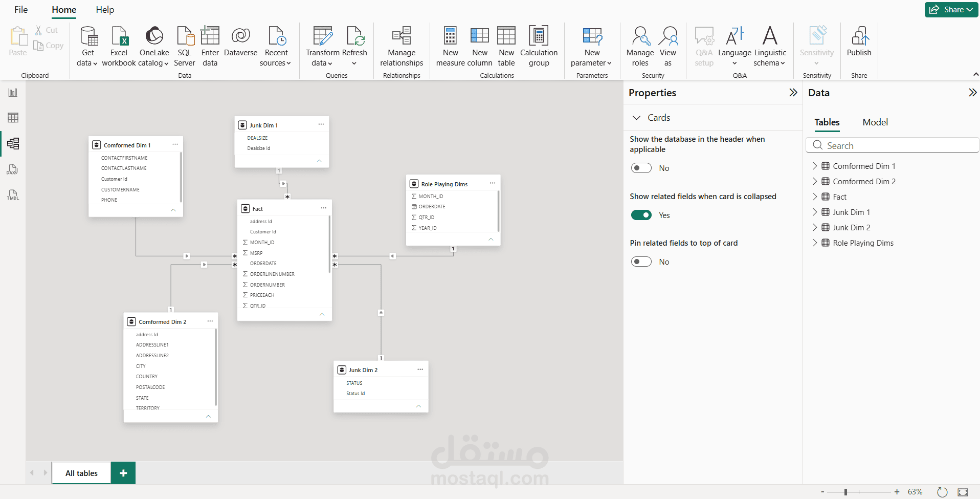Import from Excel workbook
The image size is (980, 499).
click(x=119, y=47)
